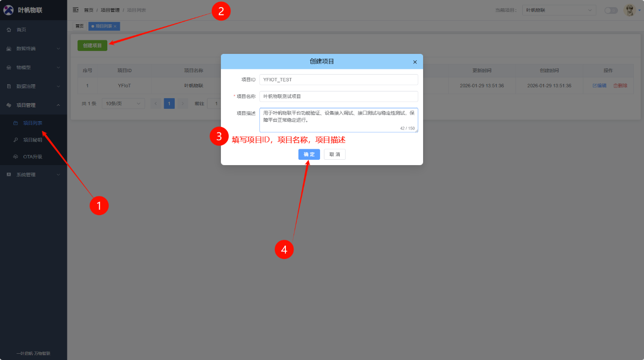
Task: Collapse the 项目管理 sidebar menu
Action: [33, 105]
